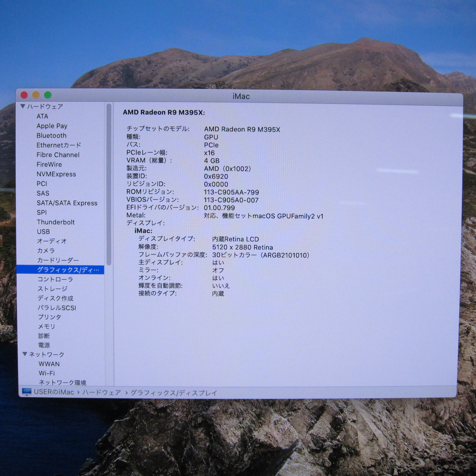476x476 pixels.
Task: Click the sidebar vertical scrollbar
Action: 109,184
